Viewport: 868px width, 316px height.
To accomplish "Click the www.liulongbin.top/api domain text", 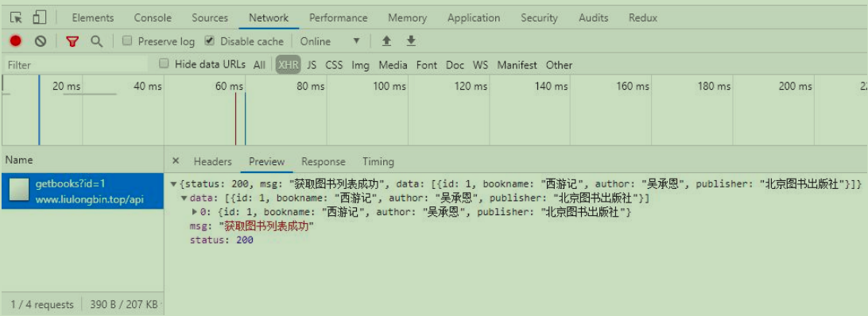I will 90,199.
